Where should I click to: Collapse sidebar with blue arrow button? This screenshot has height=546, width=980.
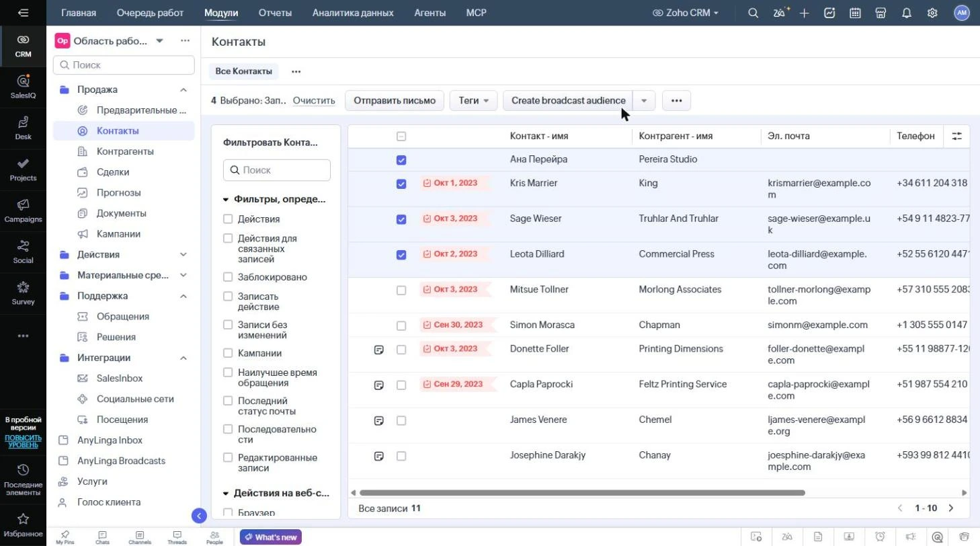pos(199,516)
